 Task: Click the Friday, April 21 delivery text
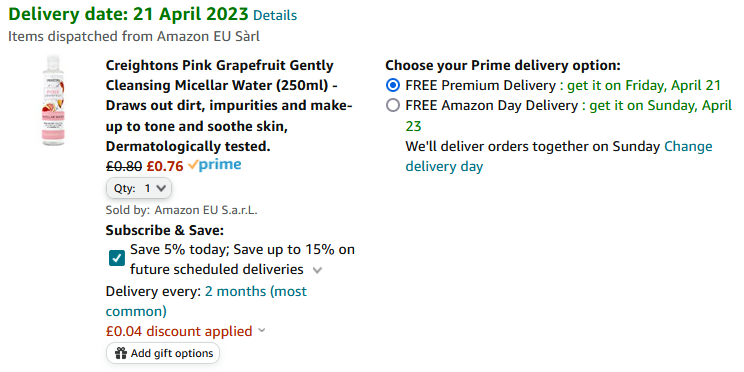(644, 85)
